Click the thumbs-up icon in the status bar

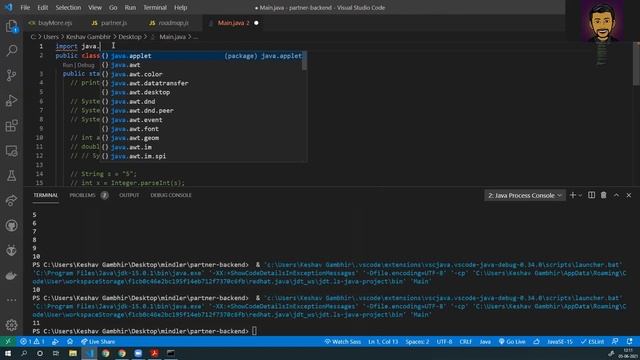point(536,342)
